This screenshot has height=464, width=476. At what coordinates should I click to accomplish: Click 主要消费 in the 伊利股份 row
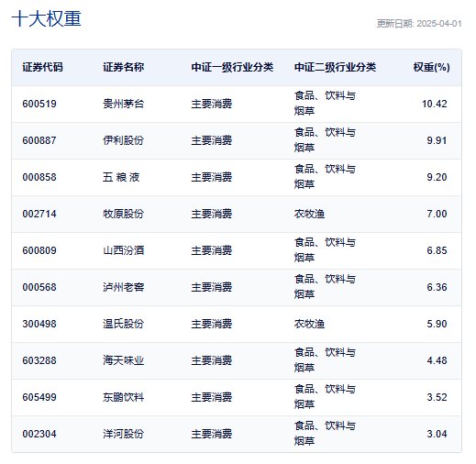(x=212, y=140)
